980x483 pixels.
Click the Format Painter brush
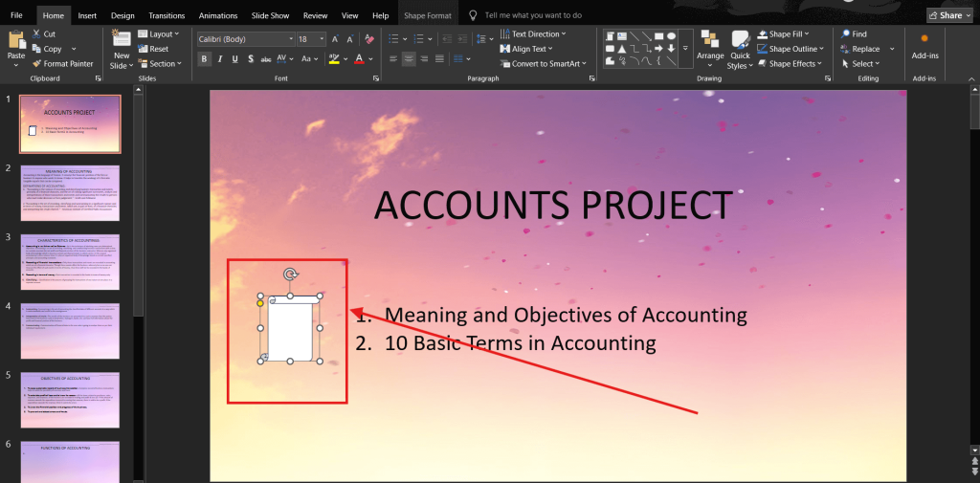[36, 64]
